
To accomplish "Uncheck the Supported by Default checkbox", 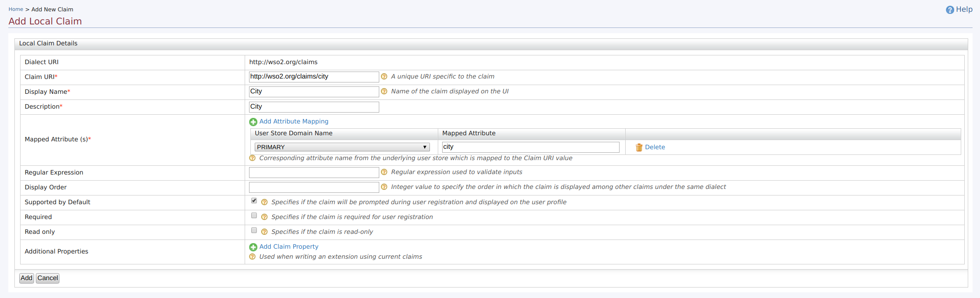I will (254, 201).
